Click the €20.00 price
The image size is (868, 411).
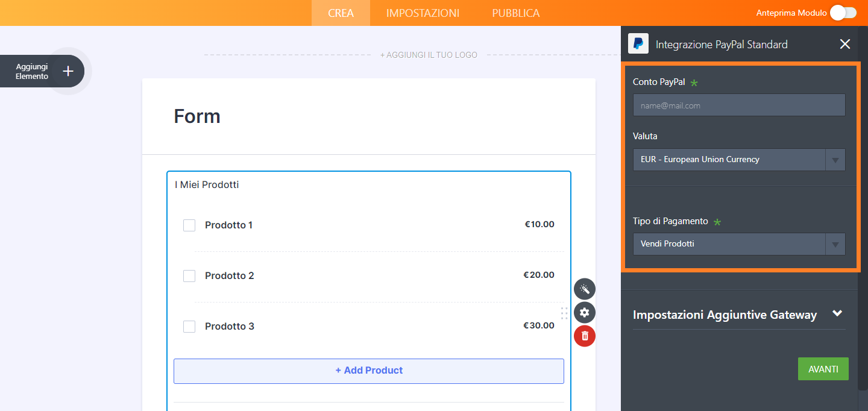(x=539, y=275)
